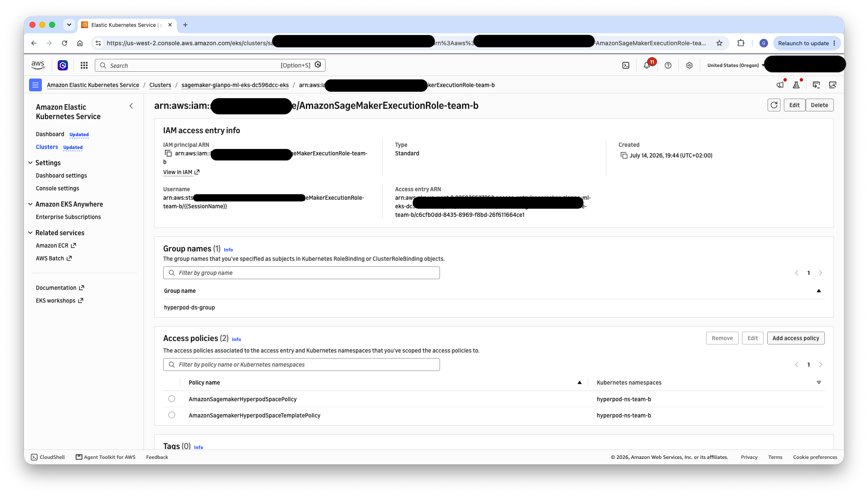Click Add access policy
The width and height of the screenshot is (868, 496).
coord(796,338)
